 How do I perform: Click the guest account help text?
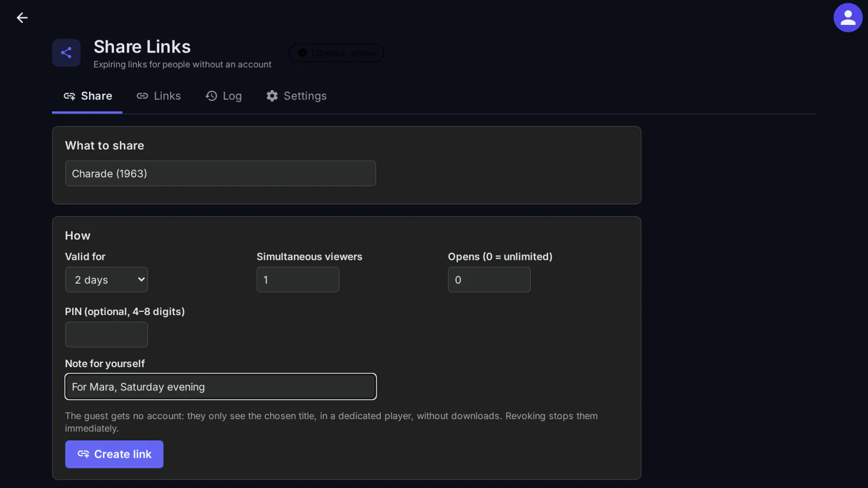[x=331, y=422]
